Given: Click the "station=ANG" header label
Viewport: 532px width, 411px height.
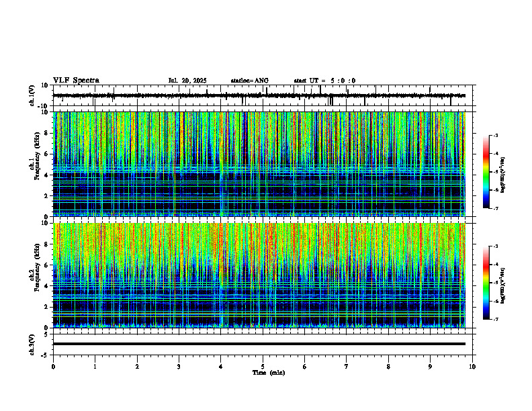Looking at the screenshot, I should coord(250,81).
